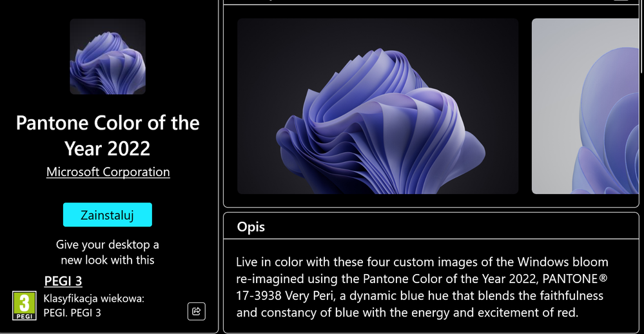Open the Microsoft Corporation publisher link
Image resolution: width=644 pixels, height=334 pixels.
108,172
